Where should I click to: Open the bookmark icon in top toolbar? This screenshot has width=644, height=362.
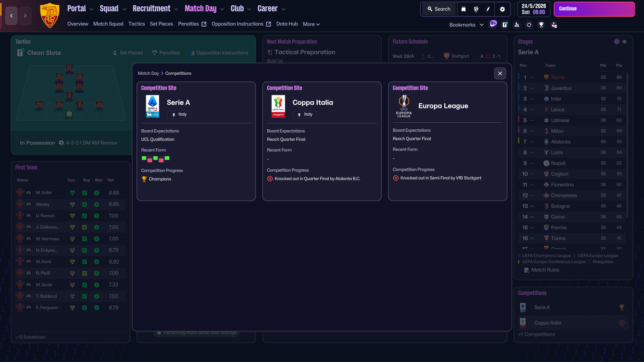pos(464,9)
